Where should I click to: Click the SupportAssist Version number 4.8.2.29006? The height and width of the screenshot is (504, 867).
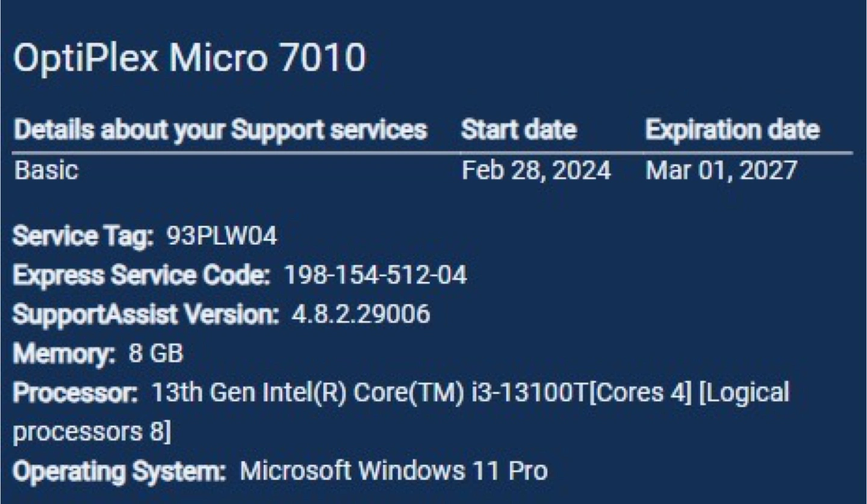tap(361, 314)
